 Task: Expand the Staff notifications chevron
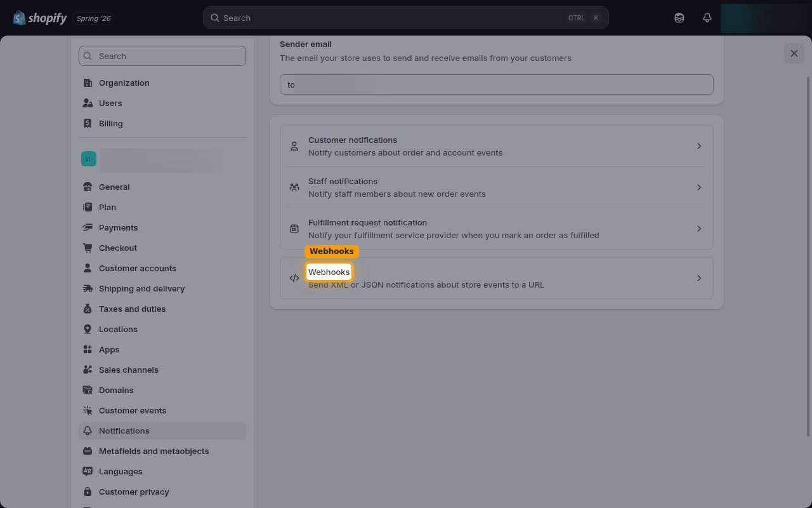[699, 187]
